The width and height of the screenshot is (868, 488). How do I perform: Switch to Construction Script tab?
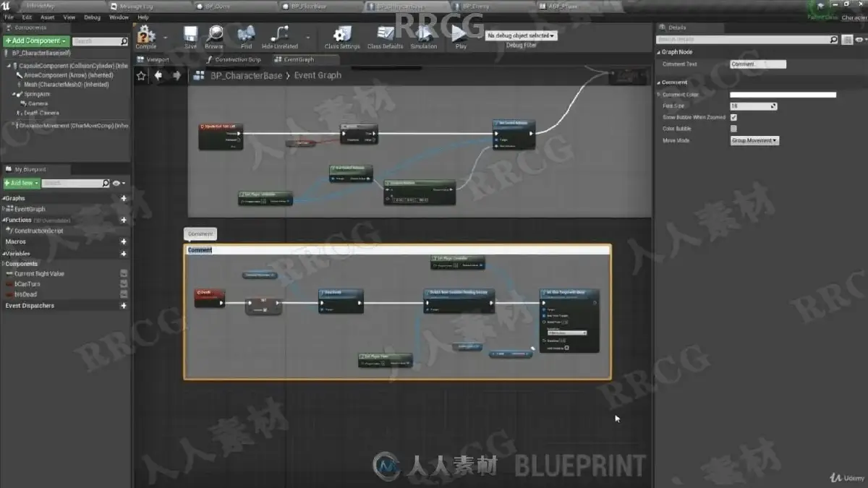coord(234,59)
